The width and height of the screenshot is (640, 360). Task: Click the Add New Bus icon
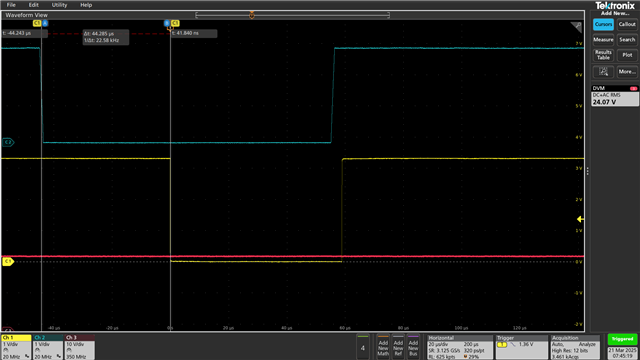(x=413, y=347)
